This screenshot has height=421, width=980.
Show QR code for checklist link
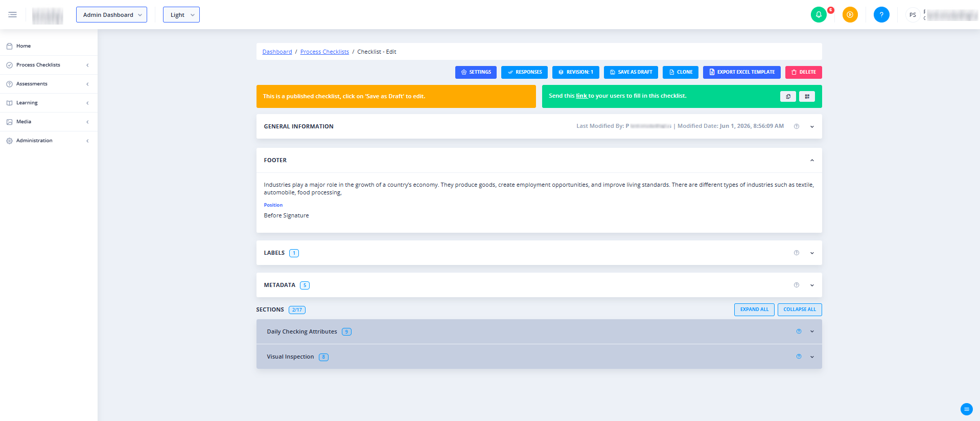tap(807, 96)
